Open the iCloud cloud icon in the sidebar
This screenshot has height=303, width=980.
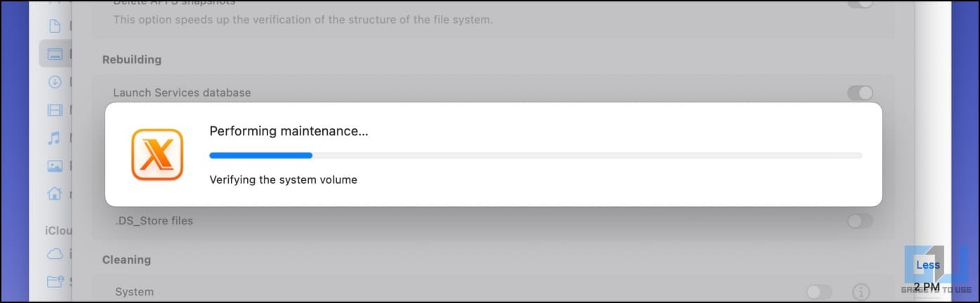tap(55, 254)
